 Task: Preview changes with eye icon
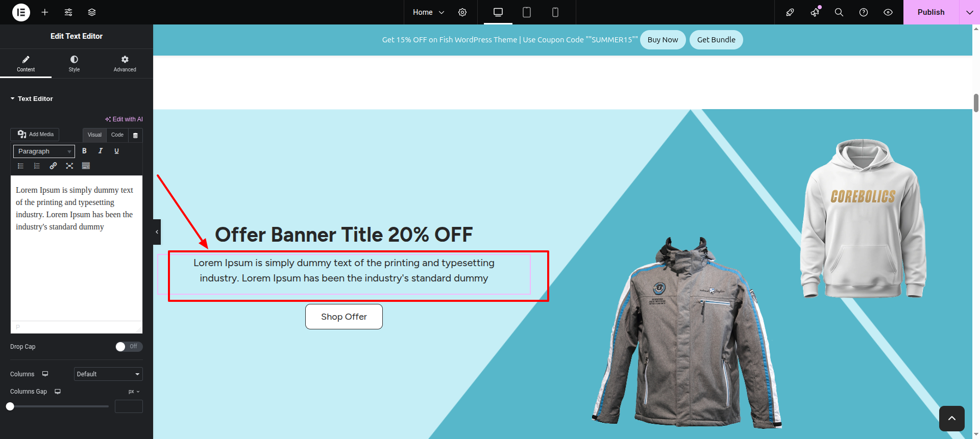point(888,12)
